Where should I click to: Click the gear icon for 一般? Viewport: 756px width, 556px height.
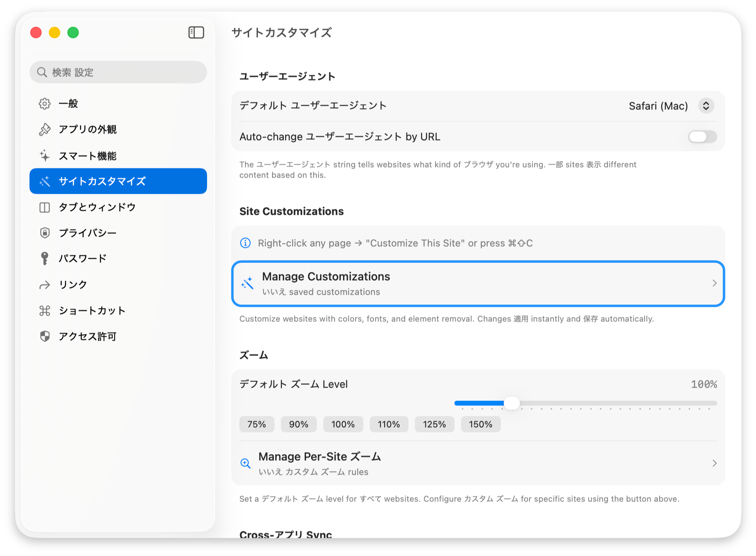tap(44, 104)
